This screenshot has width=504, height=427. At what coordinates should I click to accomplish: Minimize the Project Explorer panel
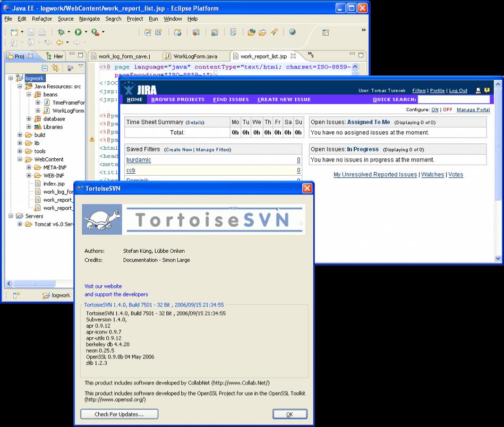coord(72,54)
